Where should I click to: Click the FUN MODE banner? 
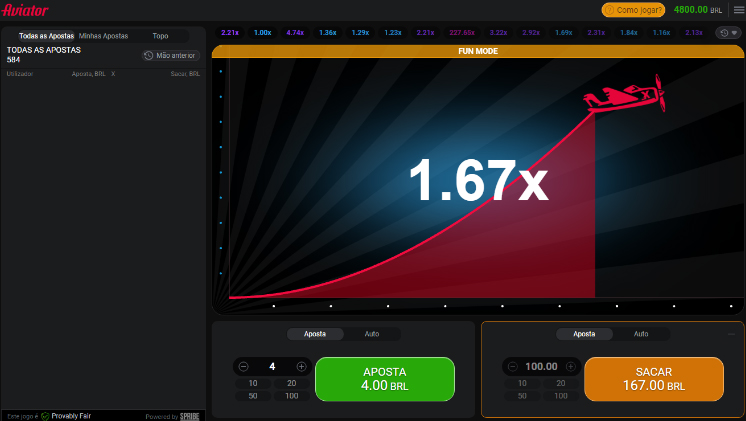[x=478, y=51]
